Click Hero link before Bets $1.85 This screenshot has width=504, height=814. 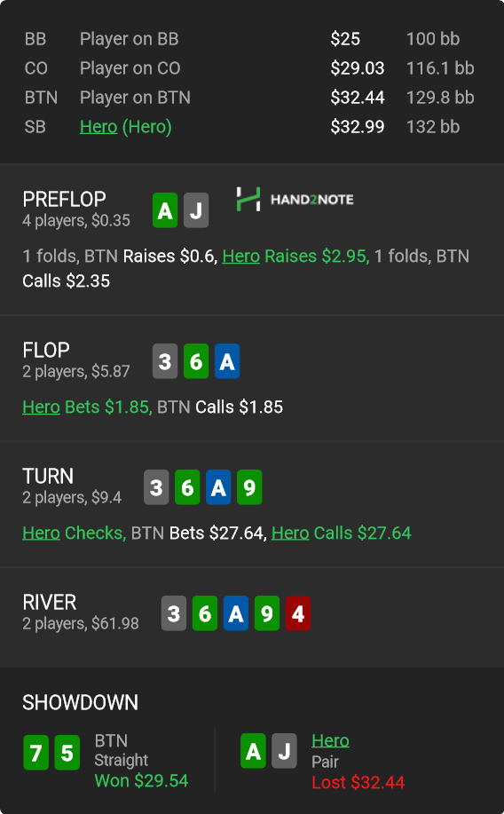tap(41, 407)
